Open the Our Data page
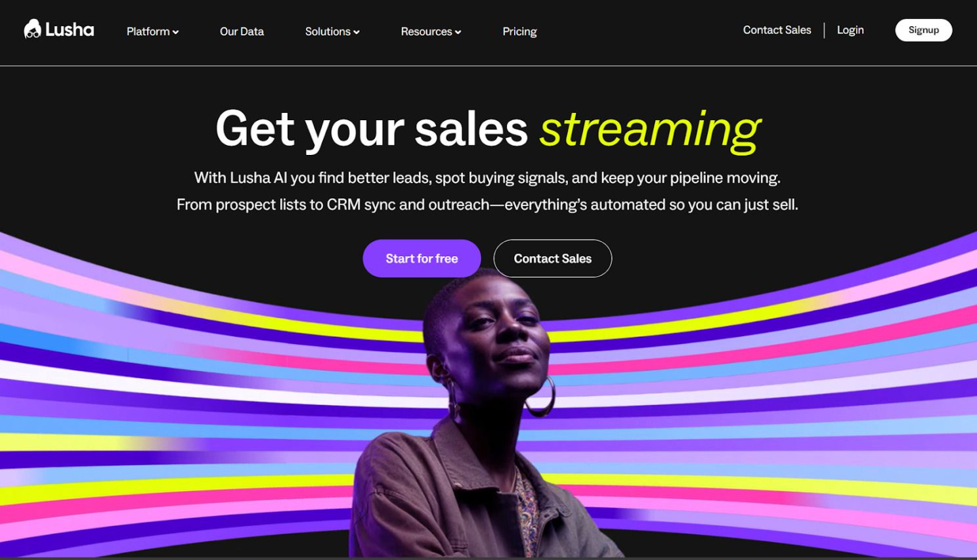The image size is (977, 560). pyautogui.click(x=242, y=32)
